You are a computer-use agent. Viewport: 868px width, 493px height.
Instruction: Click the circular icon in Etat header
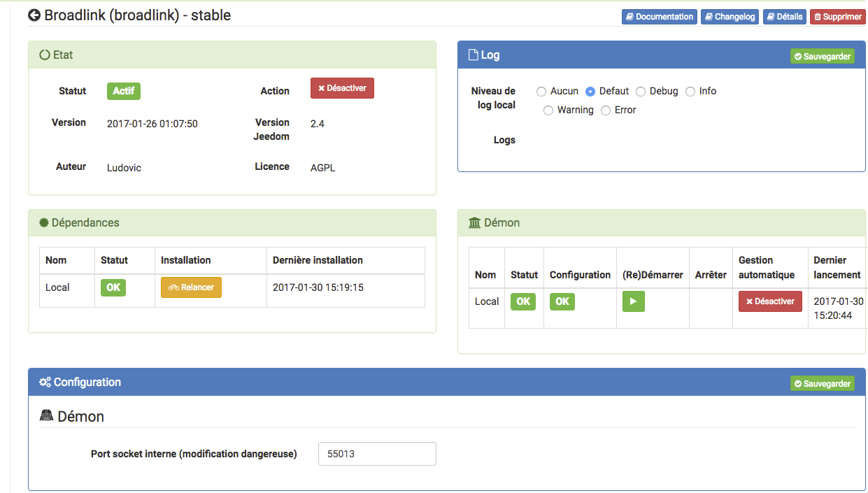pos(45,55)
